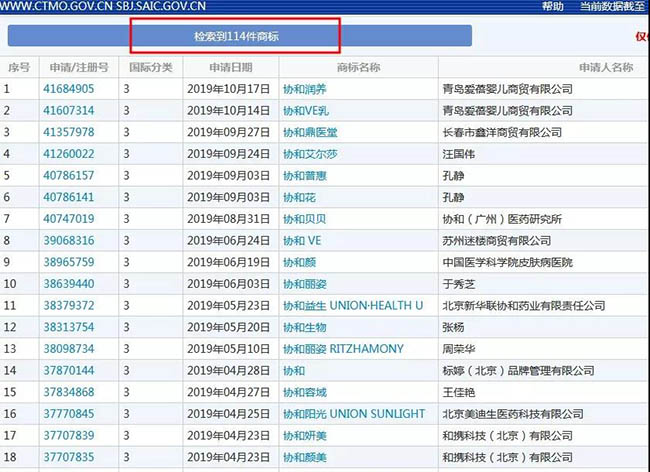This screenshot has height=472, width=650.
Task: Open registration number 37707835
Action: pyautogui.click(x=68, y=457)
